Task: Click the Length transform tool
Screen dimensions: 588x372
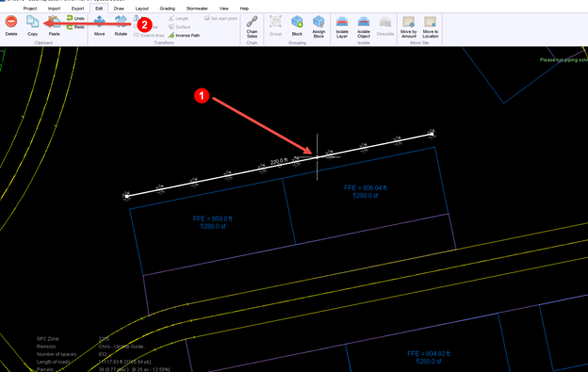Action: (178, 18)
